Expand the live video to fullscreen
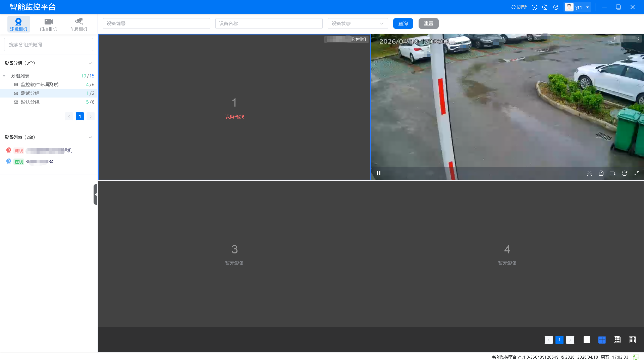This screenshot has width=644, height=362. tap(636, 173)
